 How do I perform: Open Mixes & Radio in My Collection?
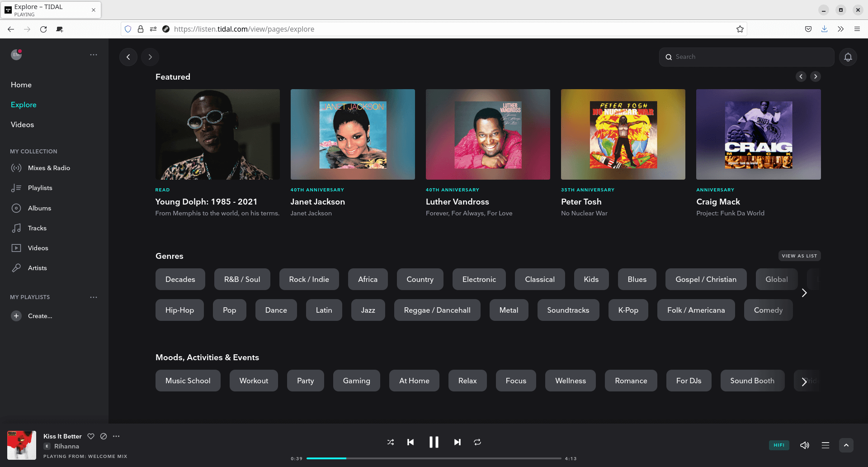[x=48, y=167]
